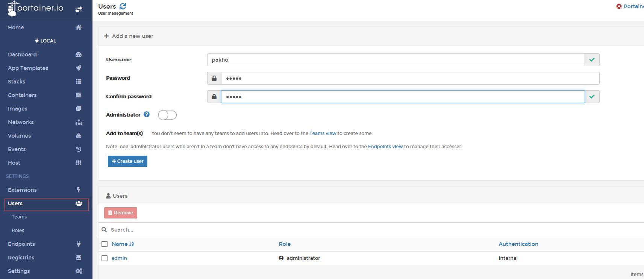
Task: Open the admin user link
Action: coord(119,258)
